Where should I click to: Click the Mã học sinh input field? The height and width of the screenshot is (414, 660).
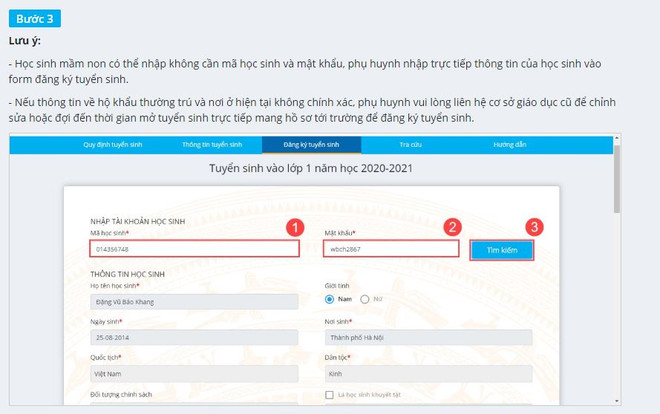[x=194, y=249]
